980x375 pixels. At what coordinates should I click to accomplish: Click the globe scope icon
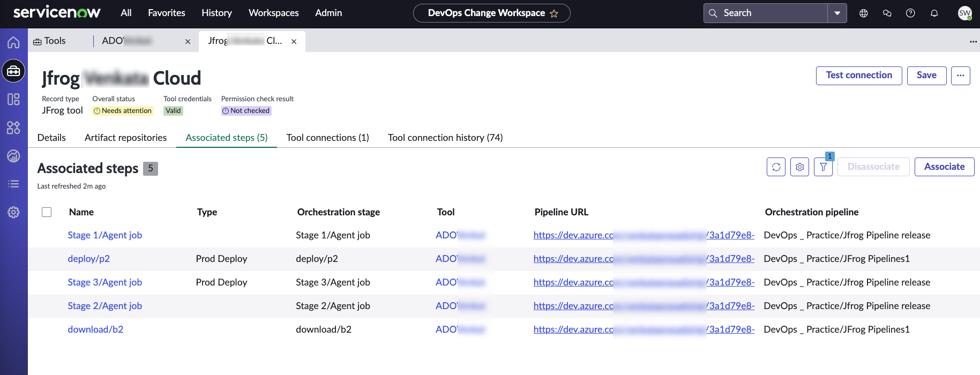[x=863, y=13]
